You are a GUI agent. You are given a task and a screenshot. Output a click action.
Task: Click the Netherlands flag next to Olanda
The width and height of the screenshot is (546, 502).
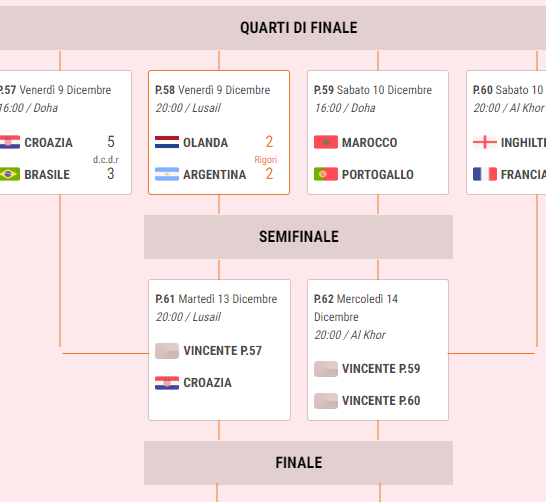point(167,142)
